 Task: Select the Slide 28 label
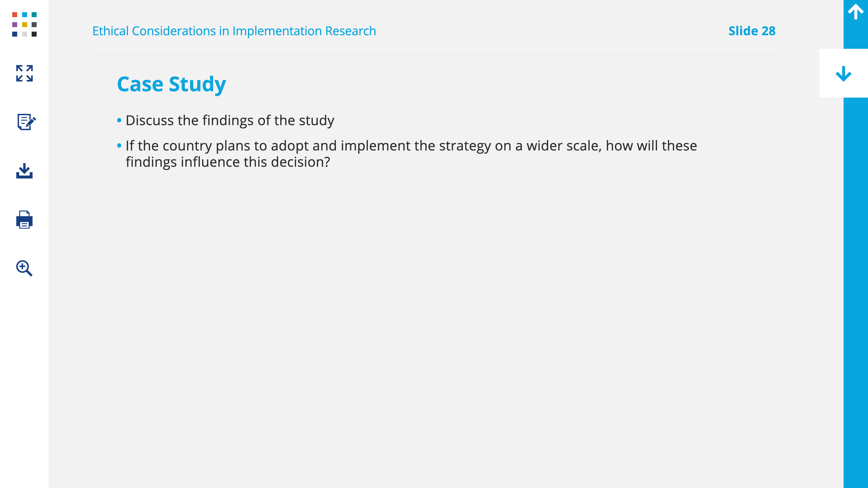tap(752, 31)
